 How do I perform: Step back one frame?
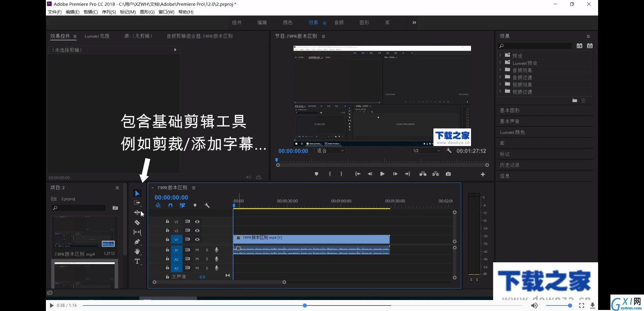click(x=370, y=174)
